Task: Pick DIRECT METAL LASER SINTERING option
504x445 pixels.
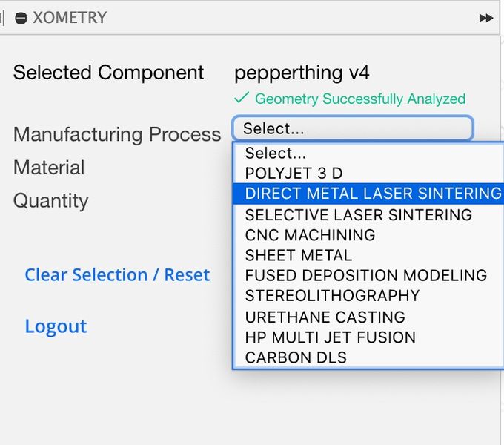Action: click(x=371, y=194)
